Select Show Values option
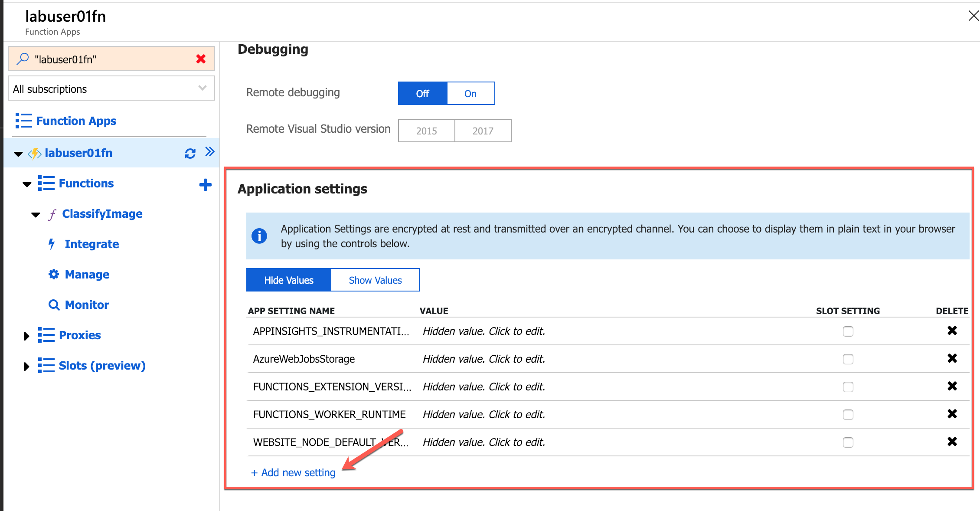The width and height of the screenshot is (980, 511). point(375,280)
